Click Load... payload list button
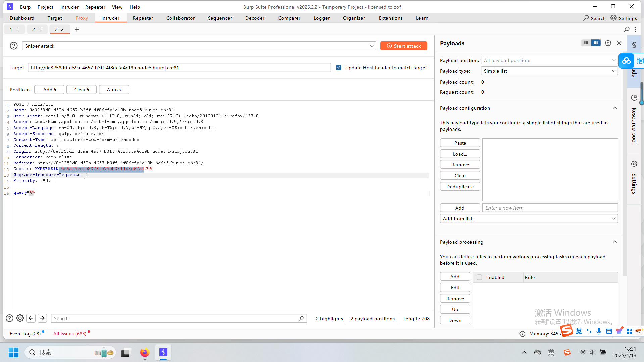This screenshot has height=362, width=644. (x=460, y=154)
